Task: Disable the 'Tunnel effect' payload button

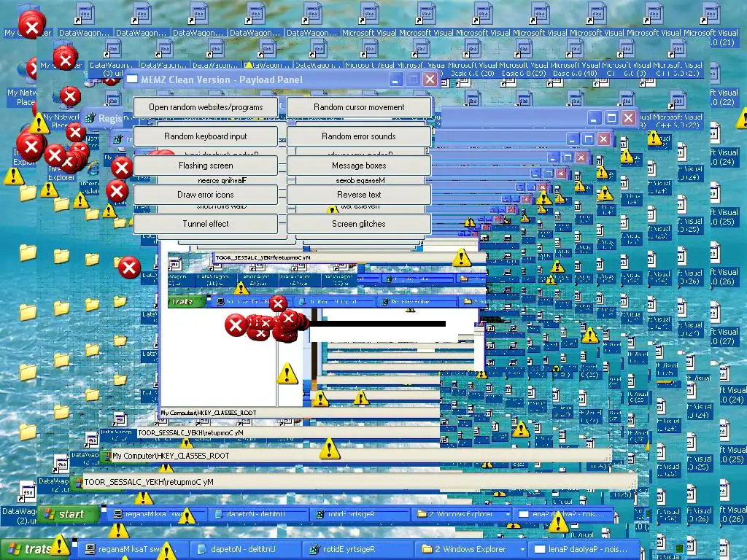Action: pyautogui.click(x=205, y=223)
